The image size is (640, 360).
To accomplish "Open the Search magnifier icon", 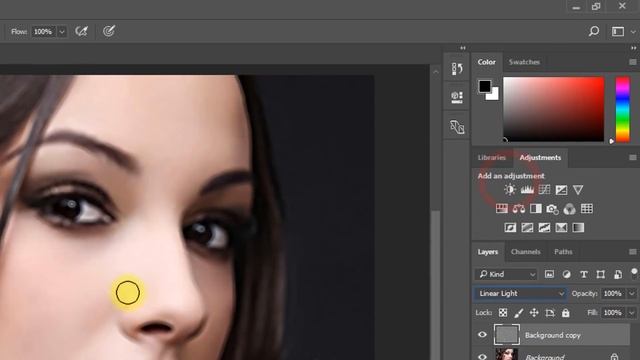I will pyautogui.click(x=594, y=31).
